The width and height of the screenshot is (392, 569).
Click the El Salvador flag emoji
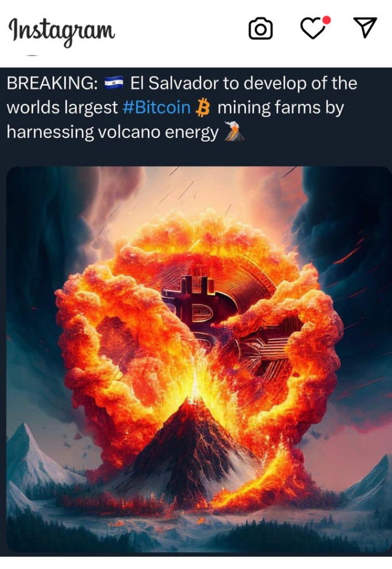click(114, 83)
